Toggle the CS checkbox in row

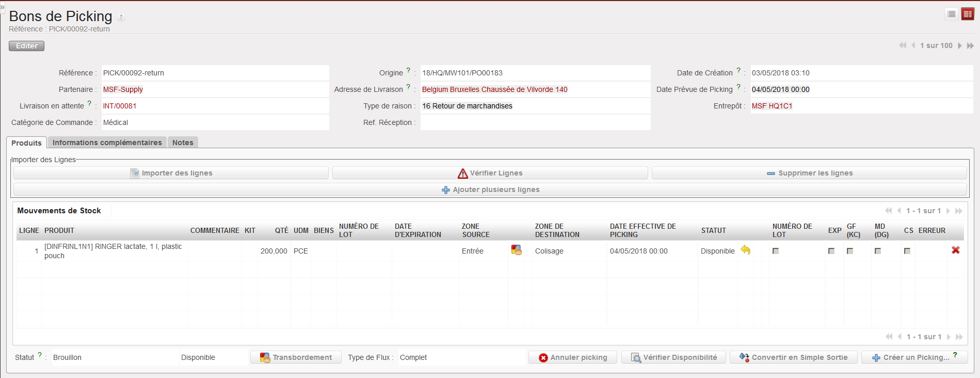tap(907, 251)
